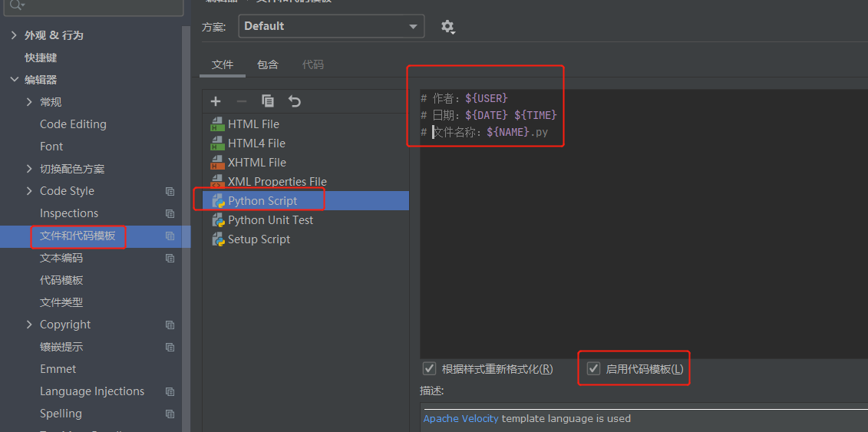
Task: Click the Python Script file icon
Action: [x=217, y=201]
